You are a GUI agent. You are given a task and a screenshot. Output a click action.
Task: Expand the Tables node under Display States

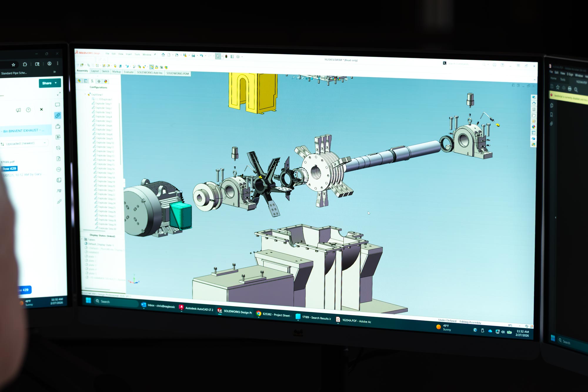(x=84, y=239)
